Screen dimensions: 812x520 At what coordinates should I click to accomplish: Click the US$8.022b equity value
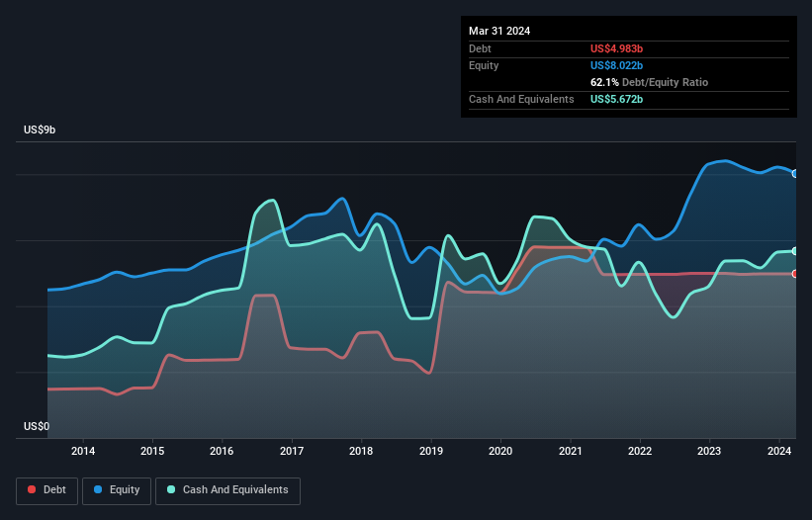pos(616,65)
